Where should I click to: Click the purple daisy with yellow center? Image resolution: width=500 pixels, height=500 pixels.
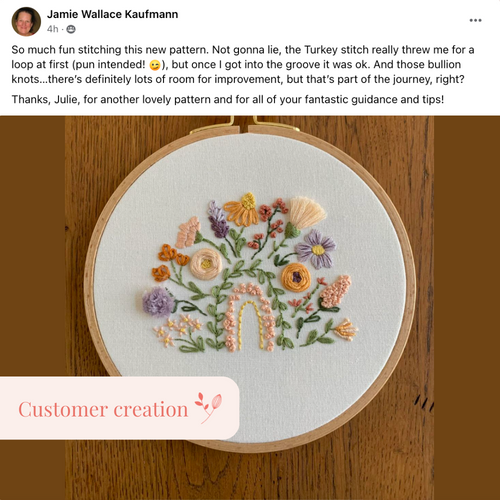pos(316,249)
